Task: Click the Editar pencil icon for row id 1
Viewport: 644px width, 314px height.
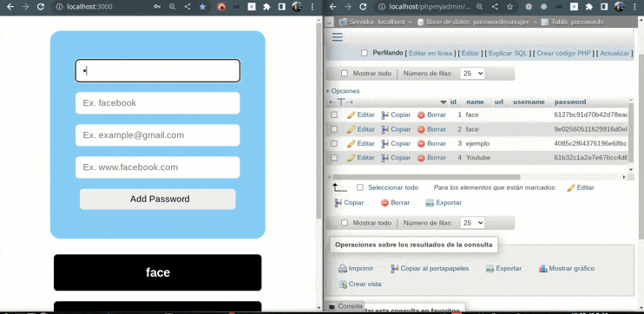Action: [352, 114]
